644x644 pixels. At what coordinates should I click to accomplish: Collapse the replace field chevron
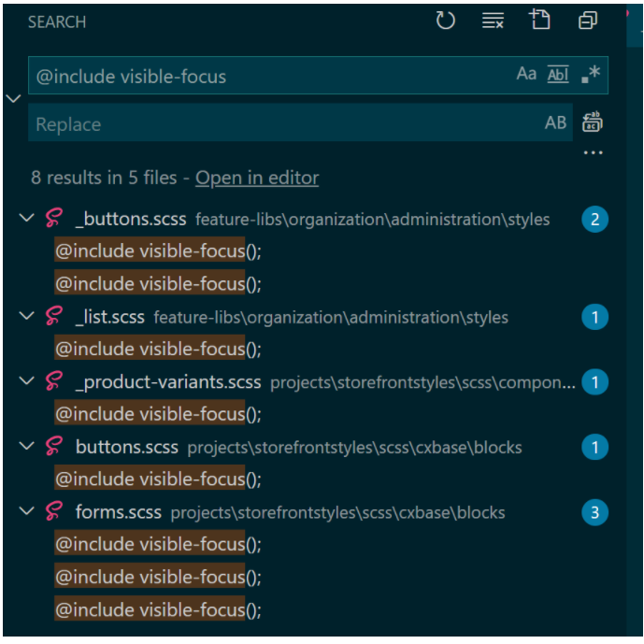14,98
